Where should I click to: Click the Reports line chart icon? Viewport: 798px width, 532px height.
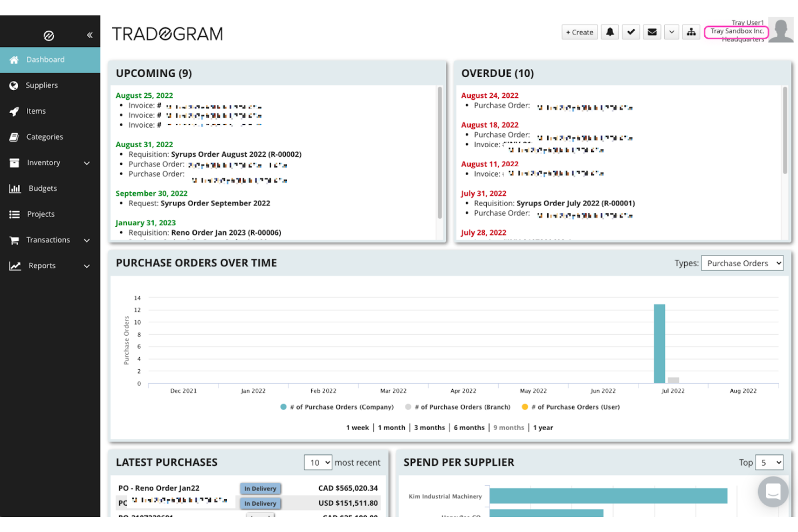click(15, 266)
